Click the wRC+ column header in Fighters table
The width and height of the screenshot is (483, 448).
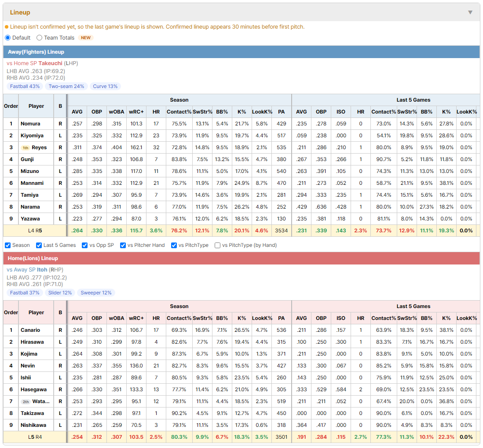click(136, 112)
